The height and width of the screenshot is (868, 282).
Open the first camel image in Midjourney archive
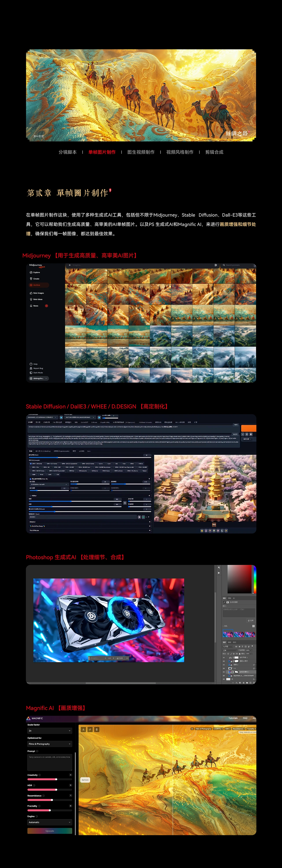[x=75, y=276]
